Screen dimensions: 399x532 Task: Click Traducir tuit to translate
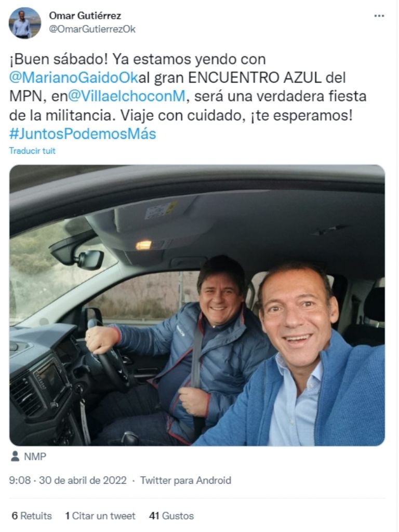click(32, 151)
